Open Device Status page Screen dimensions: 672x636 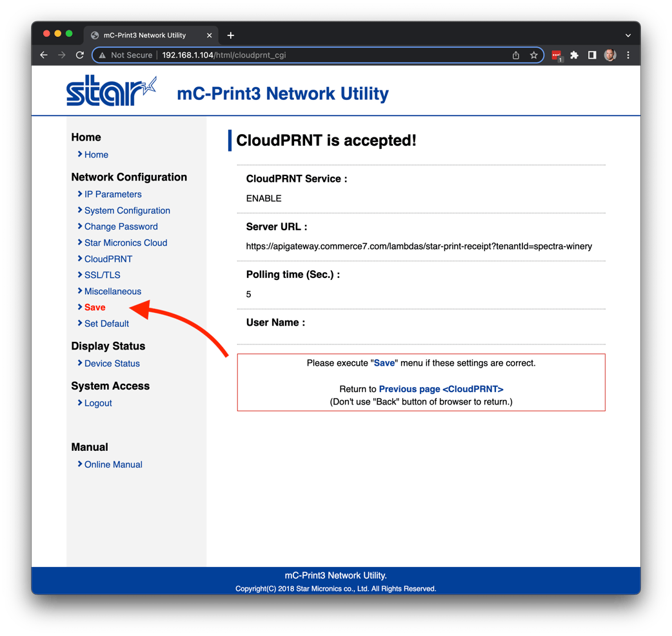(x=112, y=364)
